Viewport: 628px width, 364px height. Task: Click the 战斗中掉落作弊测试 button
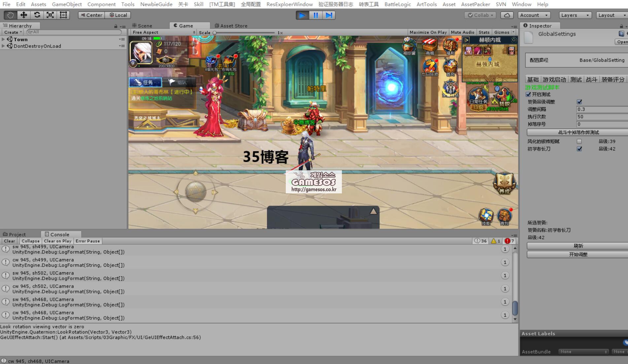(x=578, y=132)
